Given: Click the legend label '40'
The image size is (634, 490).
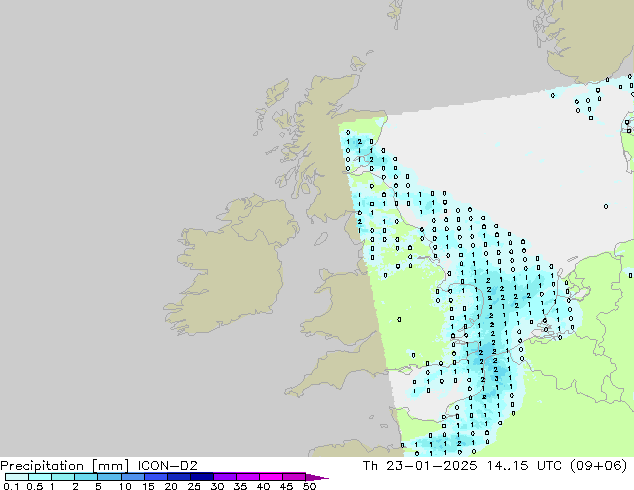Looking at the screenshot, I should [263, 486].
